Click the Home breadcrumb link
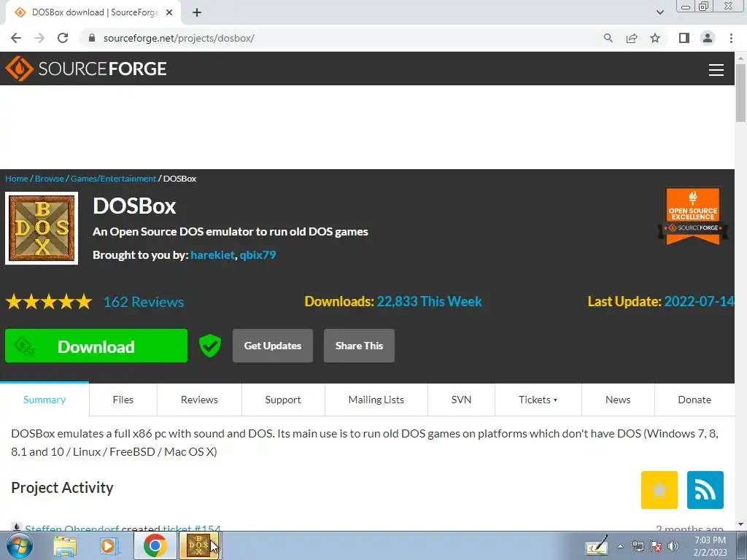This screenshot has height=560, width=747. [17, 179]
